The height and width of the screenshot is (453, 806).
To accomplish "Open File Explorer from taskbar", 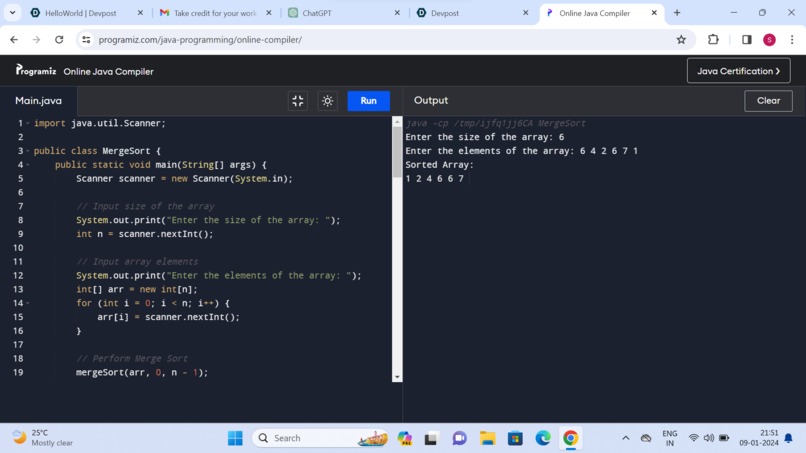I will coord(487,438).
